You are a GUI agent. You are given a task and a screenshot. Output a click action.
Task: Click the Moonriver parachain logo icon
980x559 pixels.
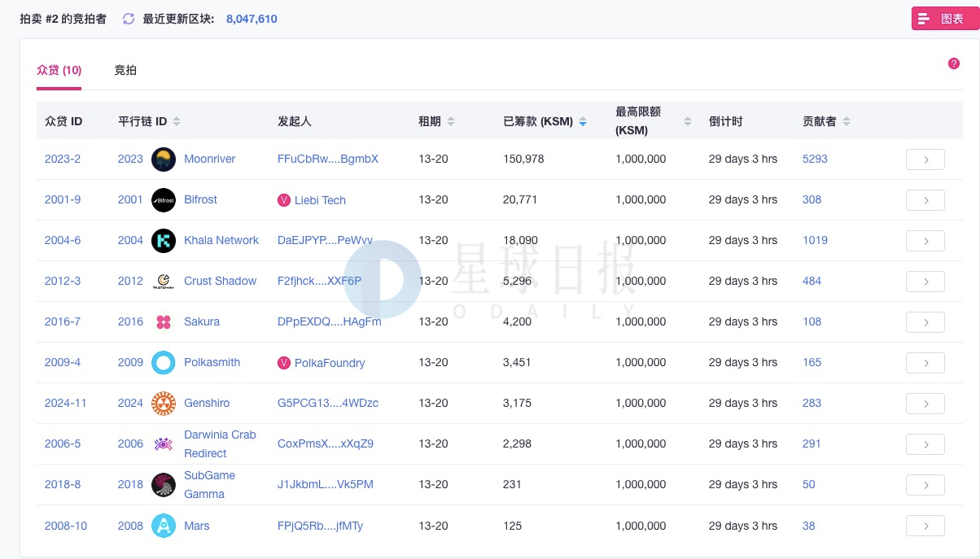coord(164,159)
